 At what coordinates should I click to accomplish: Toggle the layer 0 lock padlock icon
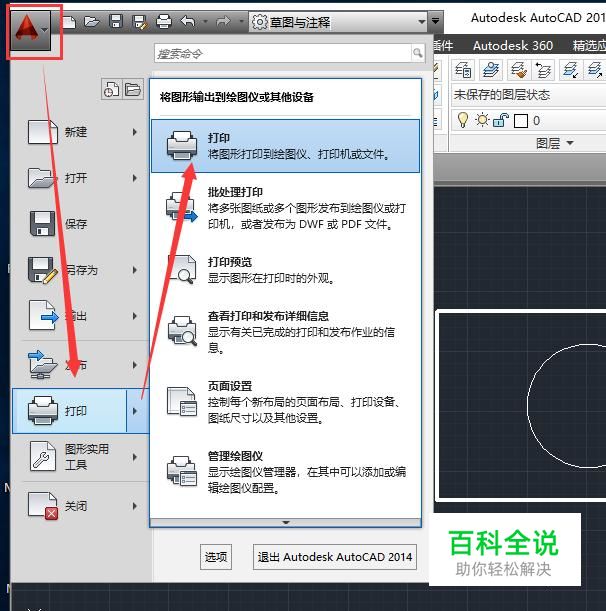coord(501,120)
